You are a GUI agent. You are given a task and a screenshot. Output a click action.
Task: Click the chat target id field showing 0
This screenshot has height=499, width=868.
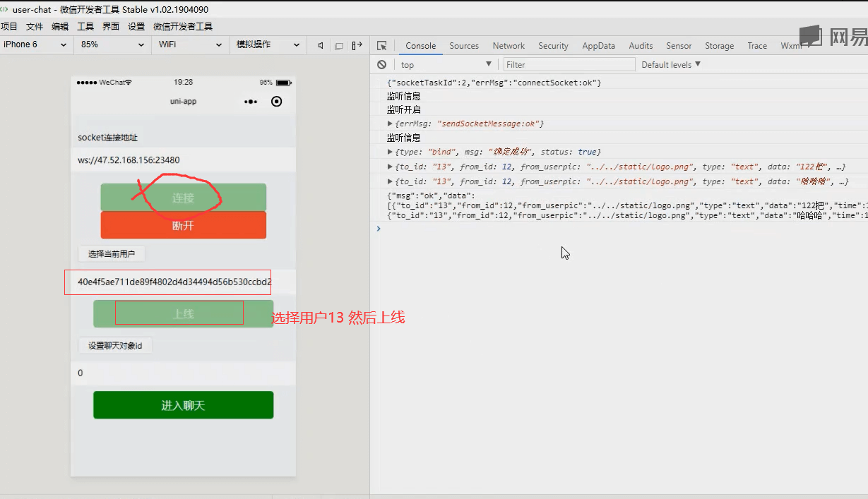[183, 373]
